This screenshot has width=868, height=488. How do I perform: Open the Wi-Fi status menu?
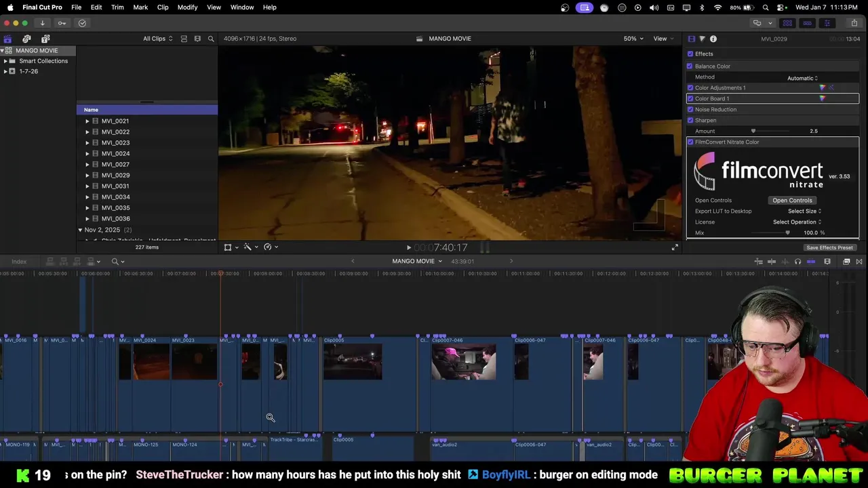(x=718, y=7)
